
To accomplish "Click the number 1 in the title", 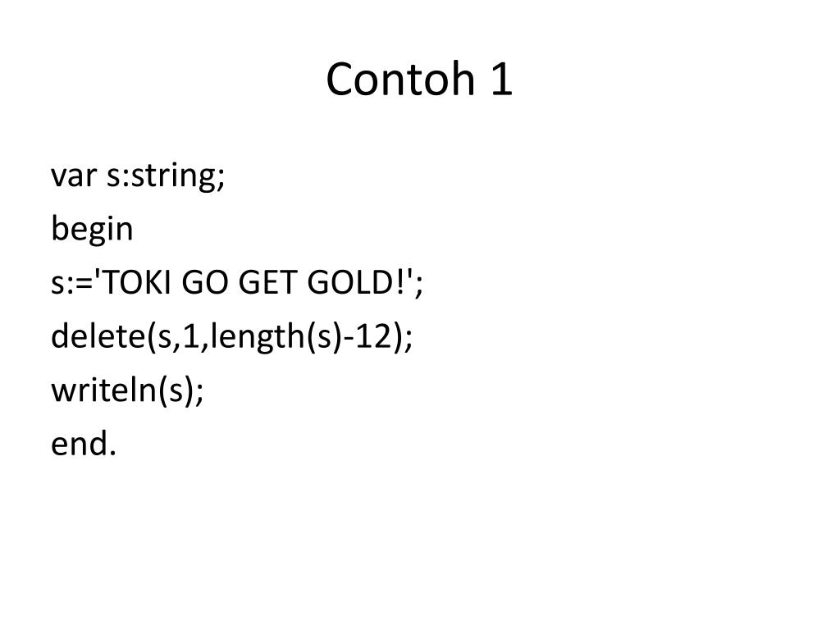I will pyautogui.click(x=501, y=80).
